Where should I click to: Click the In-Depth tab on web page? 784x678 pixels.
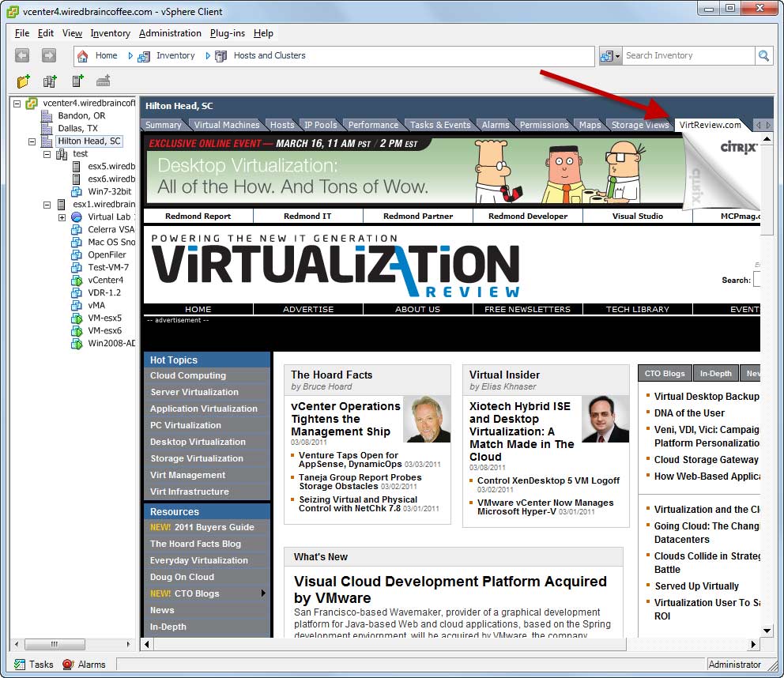click(715, 374)
